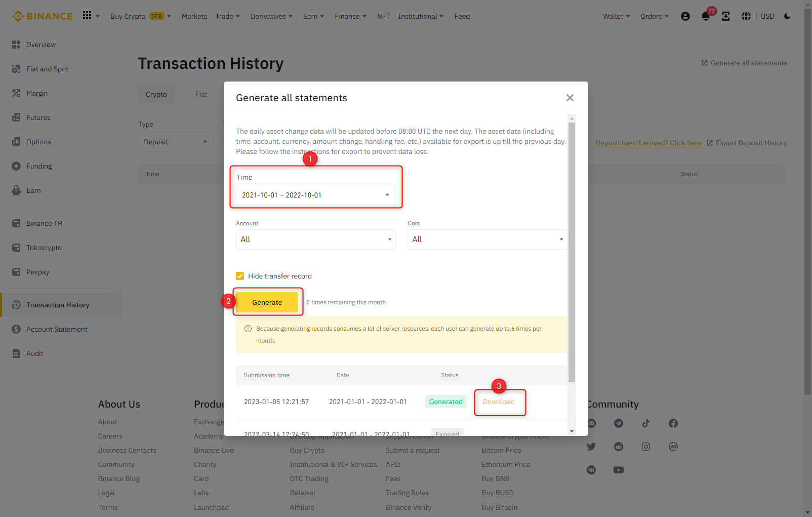Download the 2023-01-05 generated statement
This screenshot has height=517, width=812.
point(499,402)
